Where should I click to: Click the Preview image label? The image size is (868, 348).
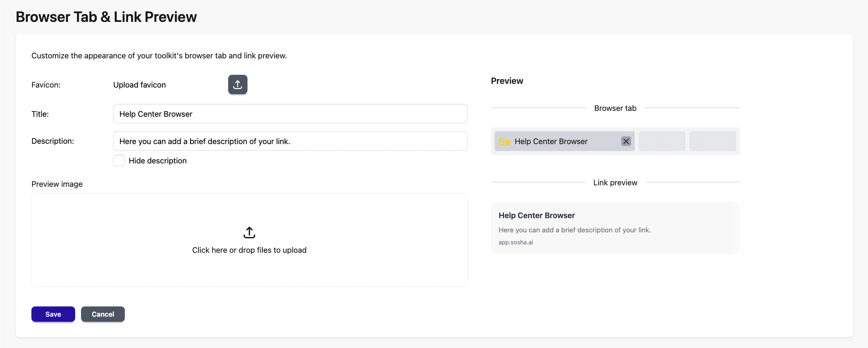(x=57, y=184)
